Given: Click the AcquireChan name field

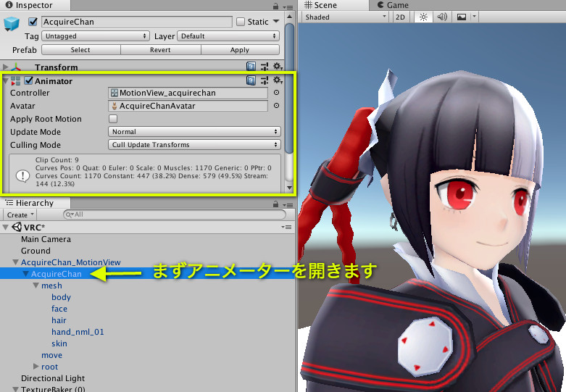Looking at the screenshot, I should 137,22.
